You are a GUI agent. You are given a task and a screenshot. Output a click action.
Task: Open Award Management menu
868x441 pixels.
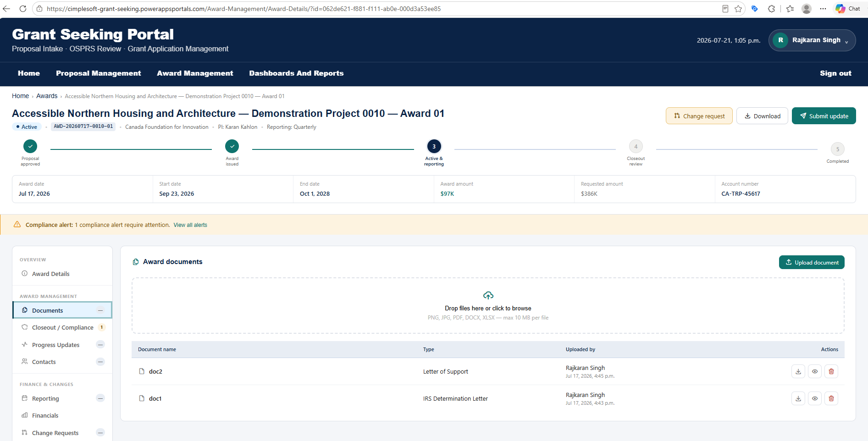coord(195,73)
